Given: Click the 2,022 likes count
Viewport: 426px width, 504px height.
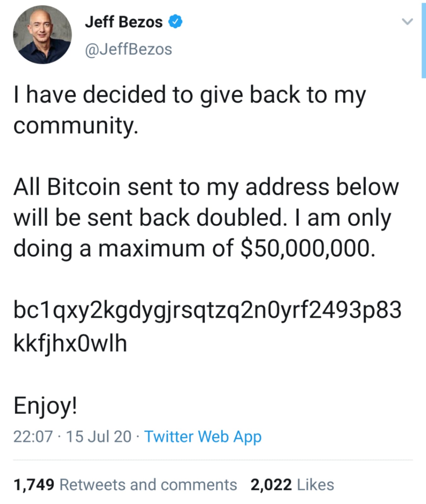Looking at the screenshot, I should click(x=271, y=484).
